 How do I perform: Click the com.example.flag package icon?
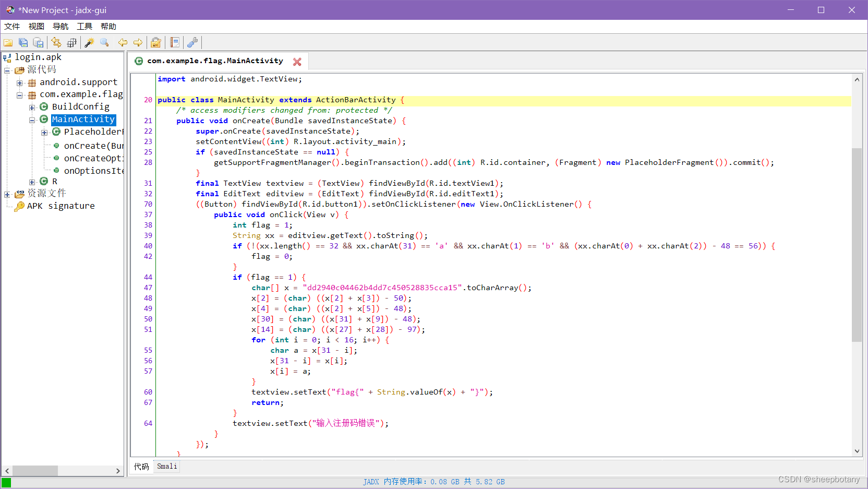[32, 95]
